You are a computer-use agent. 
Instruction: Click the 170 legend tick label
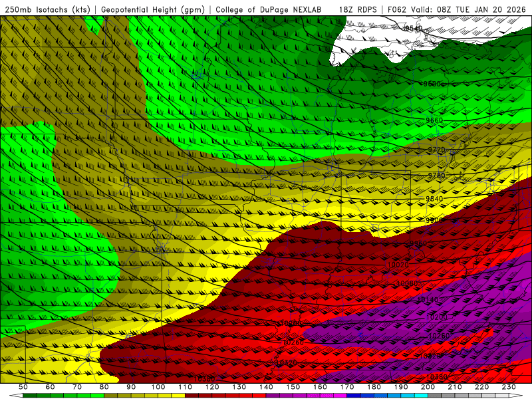346,387
